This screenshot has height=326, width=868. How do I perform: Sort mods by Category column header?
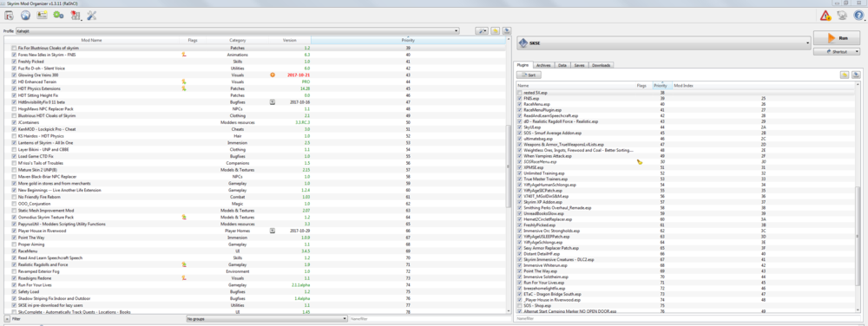(238, 41)
